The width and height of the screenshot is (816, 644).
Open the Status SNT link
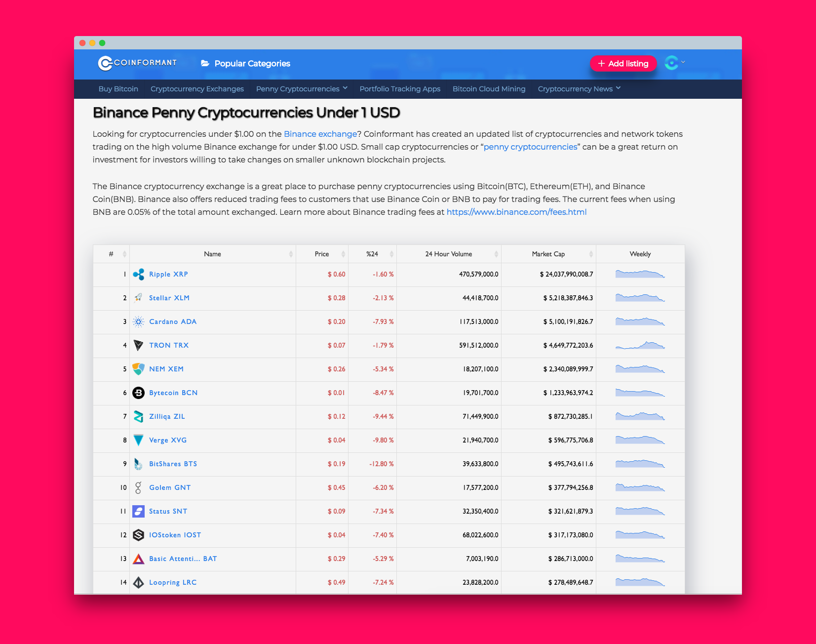pyautogui.click(x=168, y=511)
